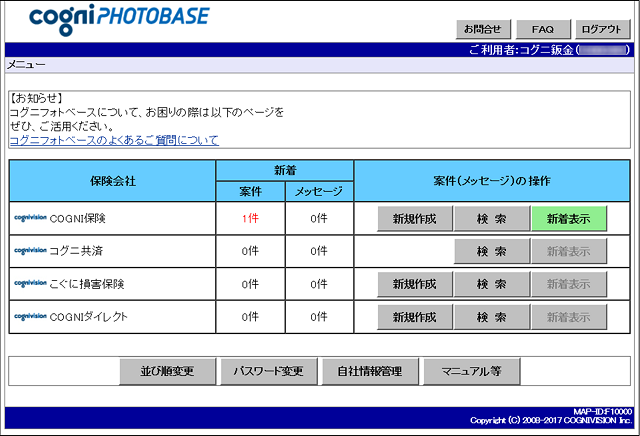Click 検索 for COGNI保険
Screen dimensions: 640x436
[x=492, y=219]
